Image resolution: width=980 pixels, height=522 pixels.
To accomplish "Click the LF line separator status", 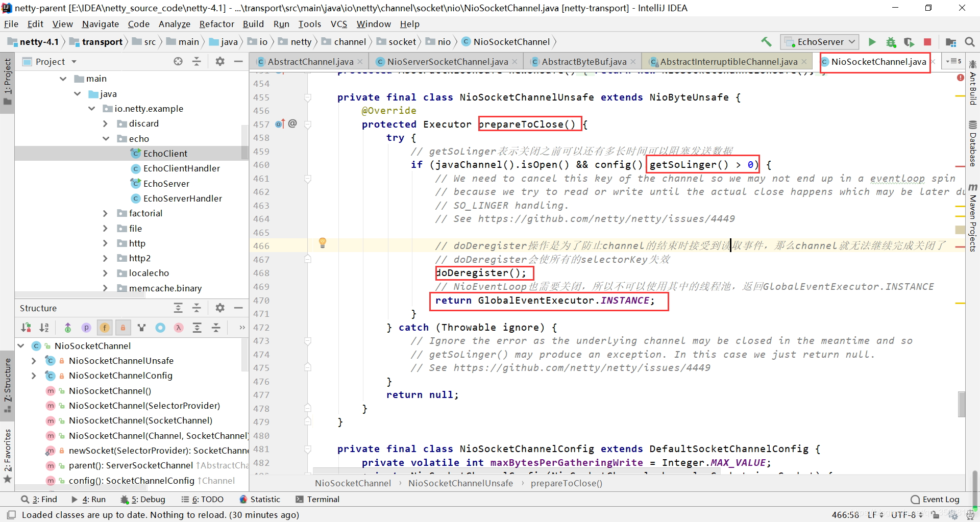I will [875, 514].
